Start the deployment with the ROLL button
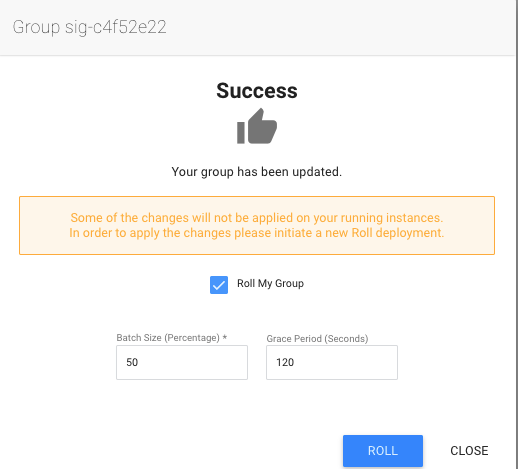 tap(383, 451)
